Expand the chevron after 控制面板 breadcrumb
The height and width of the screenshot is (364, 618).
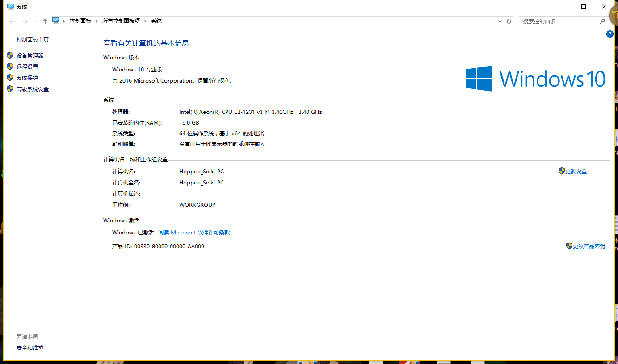97,21
